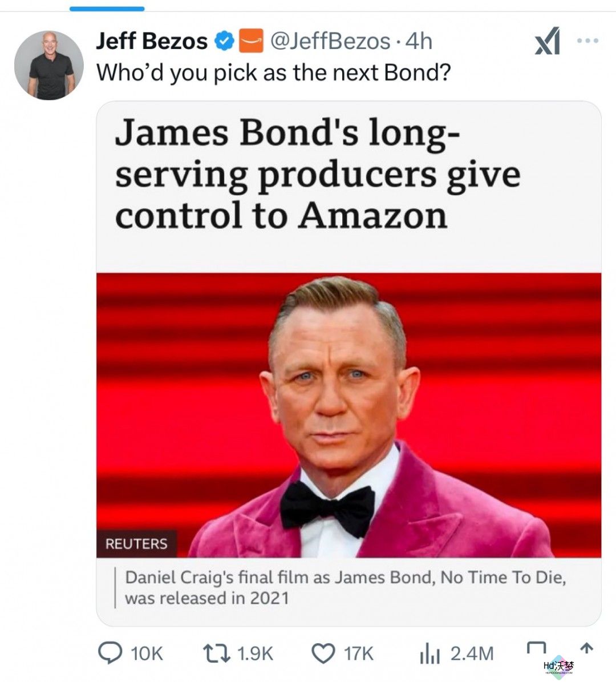
Task: Open the James Bond article headline
Action: (x=318, y=173)
